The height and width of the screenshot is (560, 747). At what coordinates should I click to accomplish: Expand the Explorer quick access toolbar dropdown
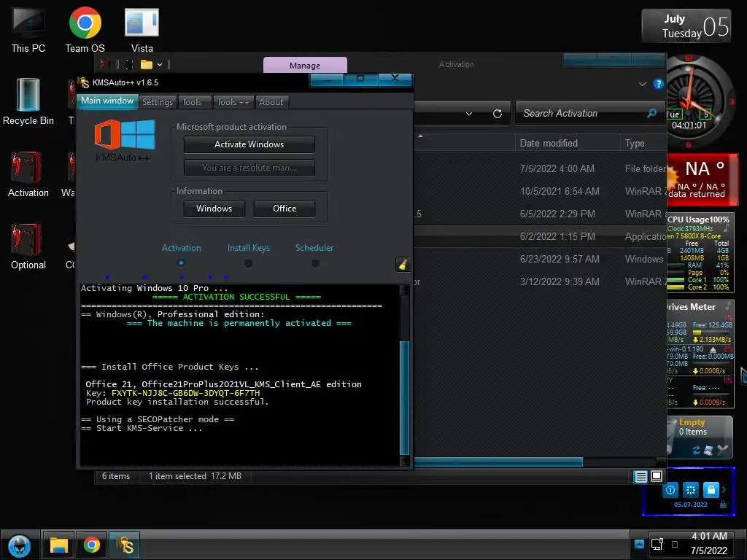[160, 64]
